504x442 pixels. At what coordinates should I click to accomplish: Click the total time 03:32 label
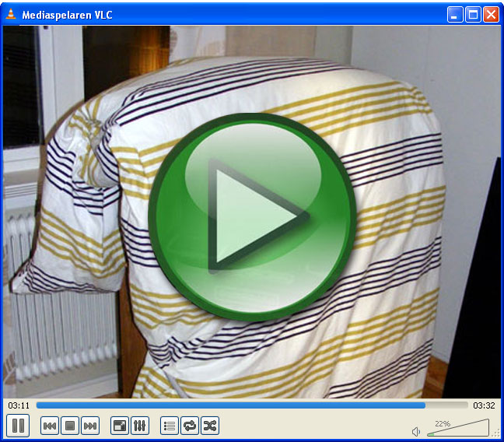pyautogui.click(x=484, y=405)
